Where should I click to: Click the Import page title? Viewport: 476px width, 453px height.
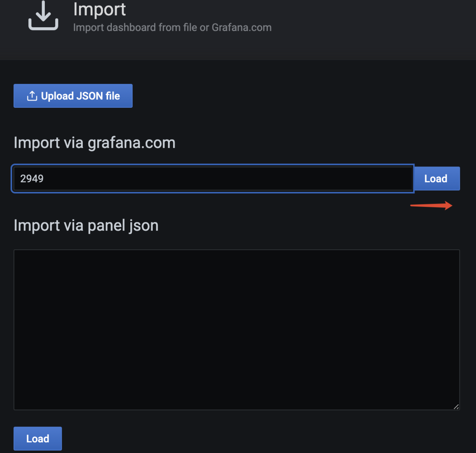[99, 9]
